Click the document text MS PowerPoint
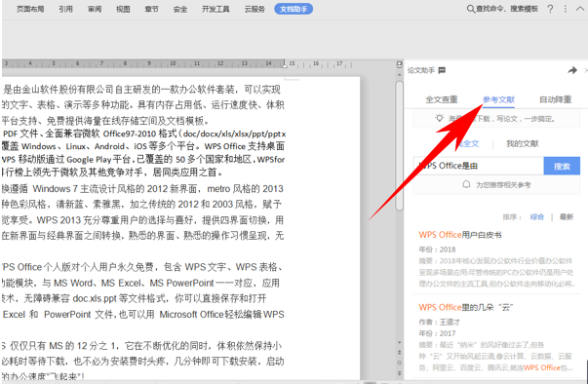Viewport: 588px width, 384px height. 182,283
